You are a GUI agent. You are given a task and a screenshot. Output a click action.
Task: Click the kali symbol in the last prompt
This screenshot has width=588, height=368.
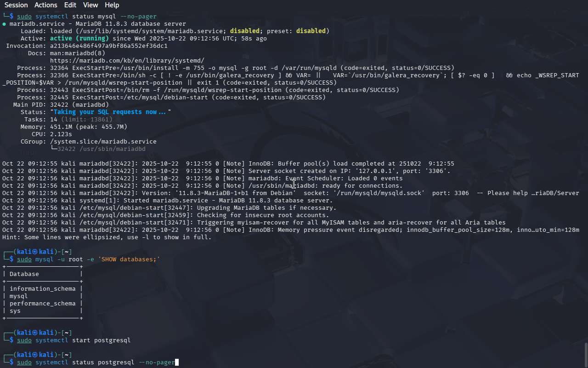[35, 355]
